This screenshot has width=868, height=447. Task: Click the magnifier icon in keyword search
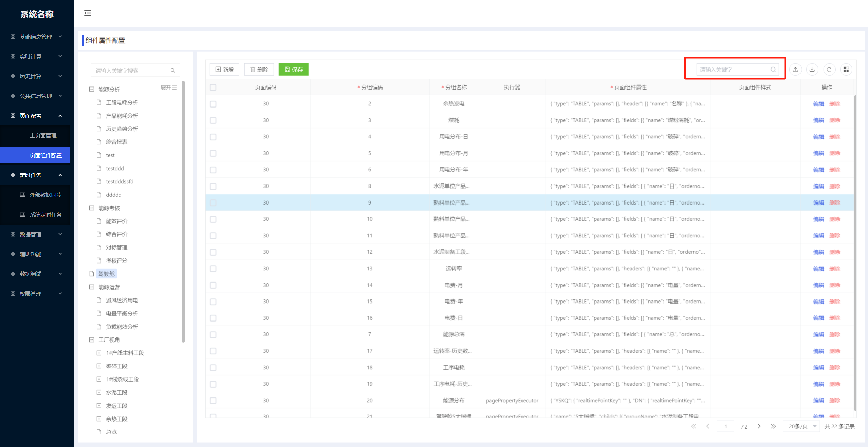(x=773, y=70)
